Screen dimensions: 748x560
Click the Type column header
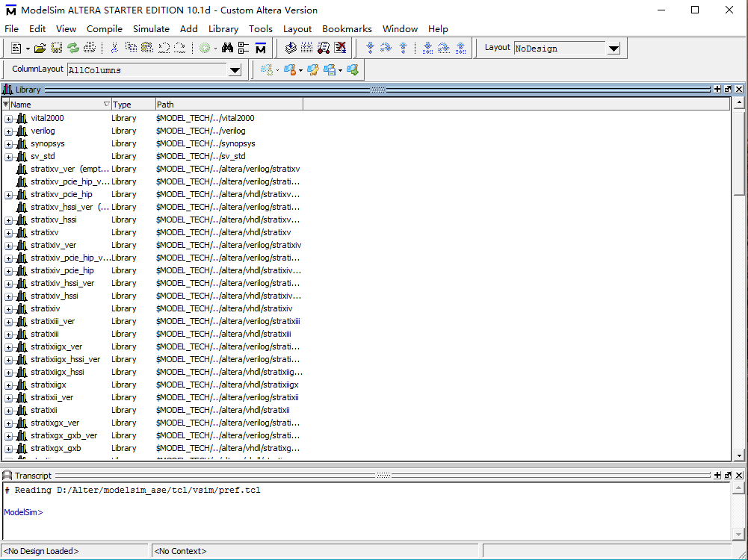click(x=134, y=105)
